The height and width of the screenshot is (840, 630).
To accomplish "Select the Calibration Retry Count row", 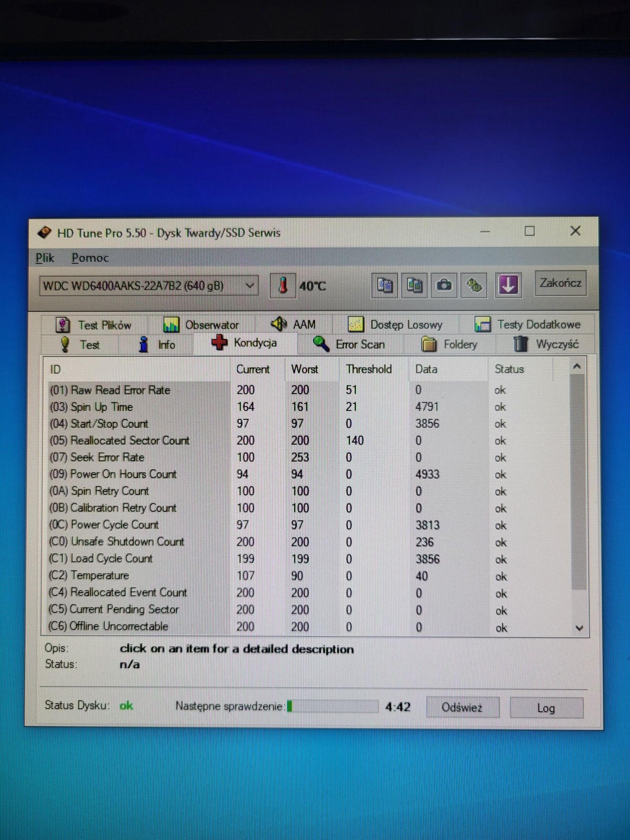I will click(309, 508).
